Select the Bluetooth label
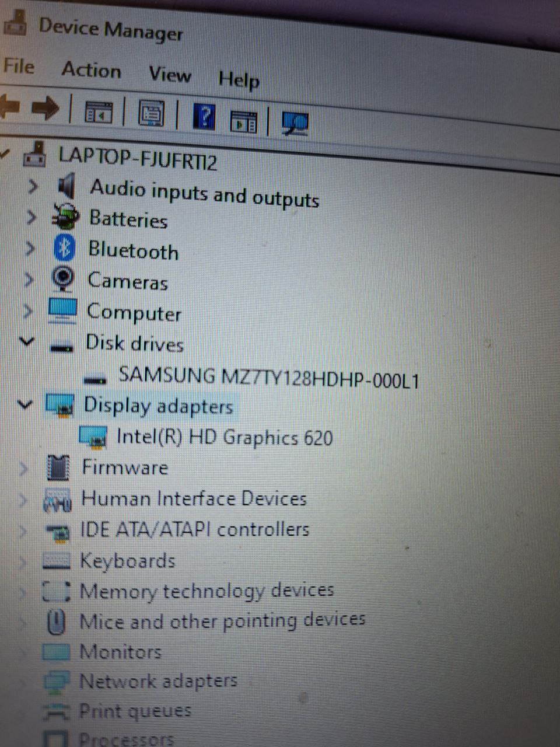Viewport: 560px width, 747px height. click(134, 250)
